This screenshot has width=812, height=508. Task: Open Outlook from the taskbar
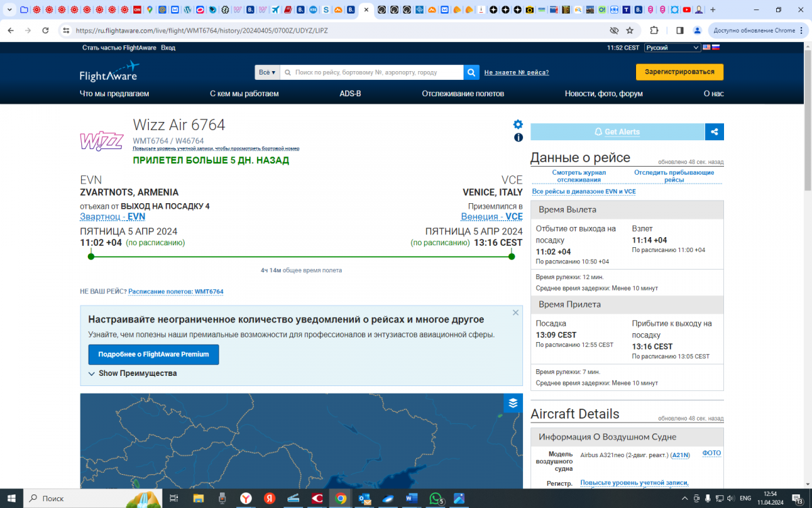[364, 498]
